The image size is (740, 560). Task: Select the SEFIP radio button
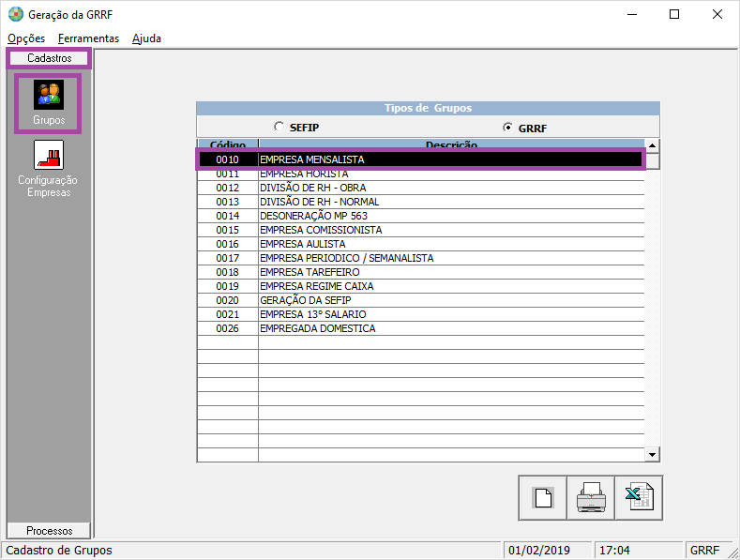[279, 127]
